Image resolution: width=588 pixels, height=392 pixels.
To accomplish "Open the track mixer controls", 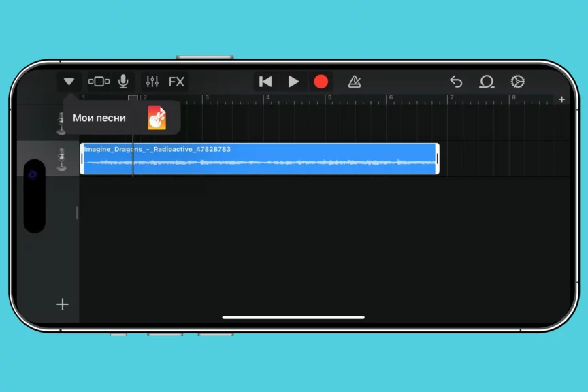I will pyautogui.click(x=152, y=82).
